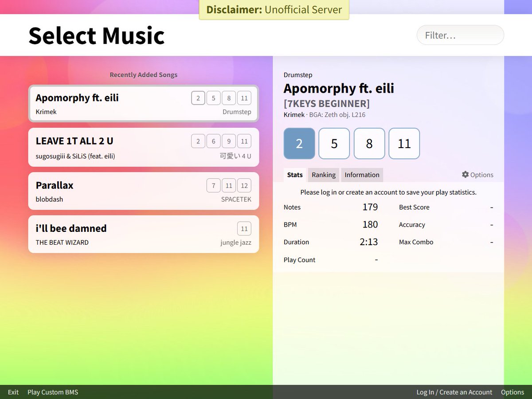Click Play Custom BMS in the bottom bar
This screenshot has height=399, width=532.
tap(52, 392)
